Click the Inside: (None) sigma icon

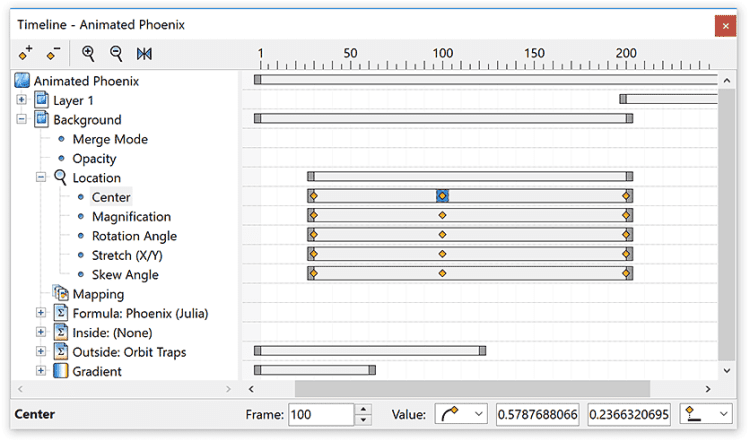tap(61, 332)
